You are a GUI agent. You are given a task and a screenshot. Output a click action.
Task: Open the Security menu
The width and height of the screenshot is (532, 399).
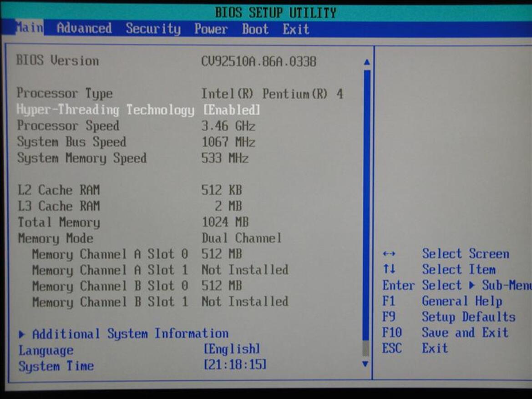tap(153, 28)
